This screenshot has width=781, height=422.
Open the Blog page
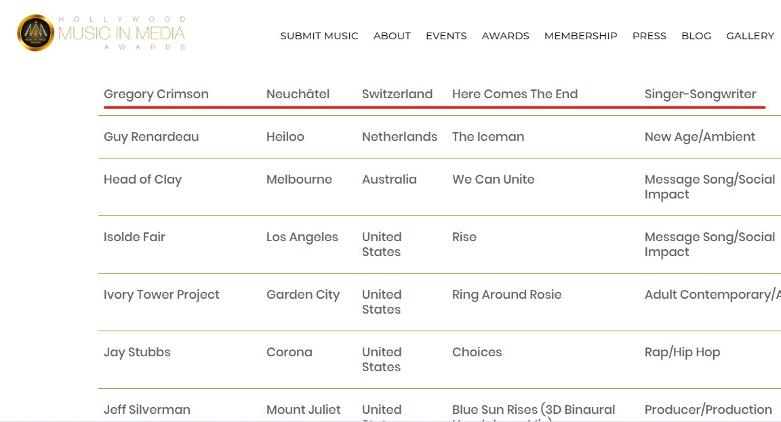696,36
